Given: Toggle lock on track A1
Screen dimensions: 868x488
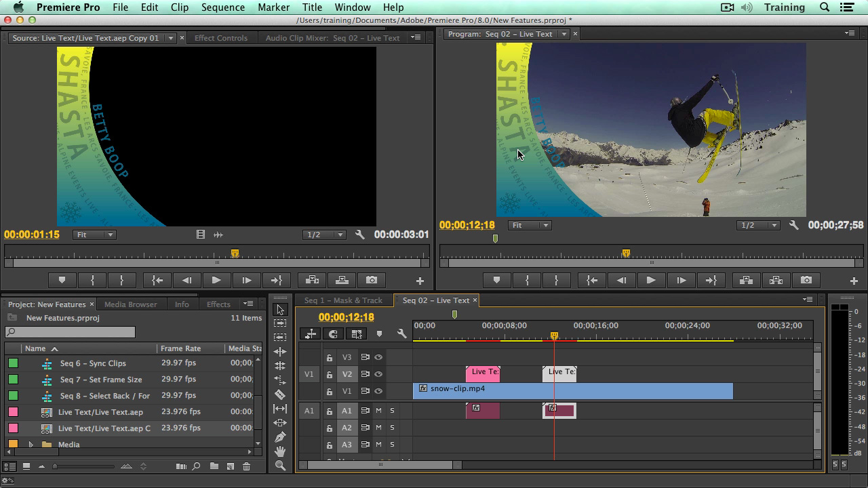Looking at the screenshot, I should pyautogui.click(x=330, y=411).
